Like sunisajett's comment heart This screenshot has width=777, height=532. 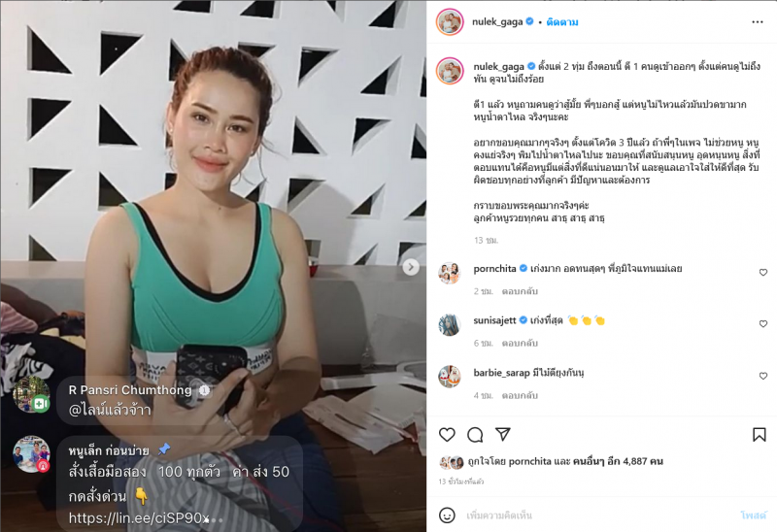(763, 324)
